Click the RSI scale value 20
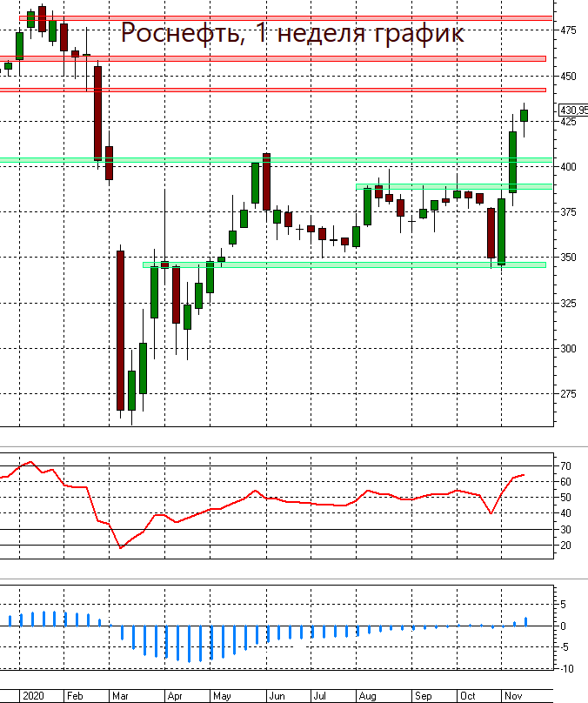The height and width of the screenshot is (703, 588). 565,546
